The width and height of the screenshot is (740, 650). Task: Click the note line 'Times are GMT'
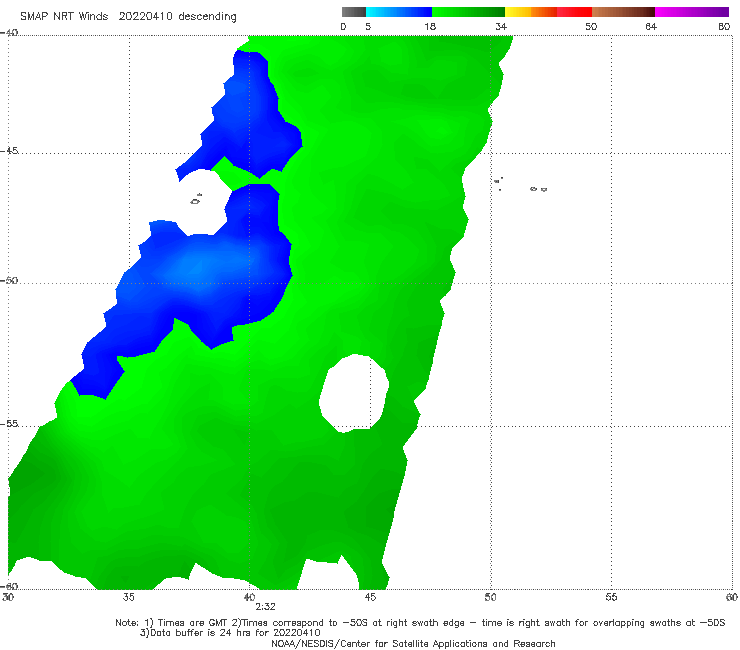193,623
